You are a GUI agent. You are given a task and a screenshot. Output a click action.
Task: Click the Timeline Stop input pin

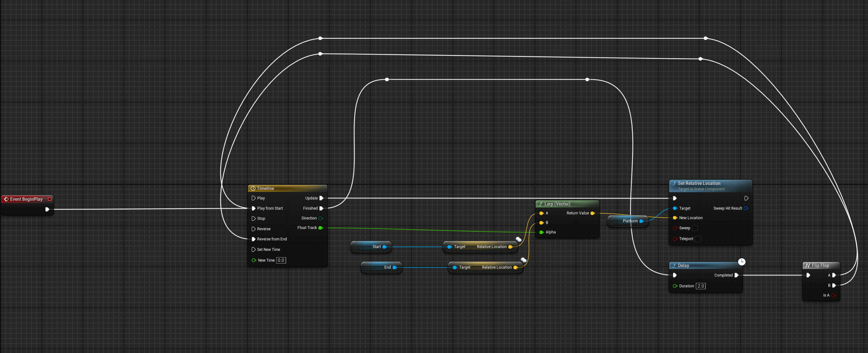click(x=253, y=218)
